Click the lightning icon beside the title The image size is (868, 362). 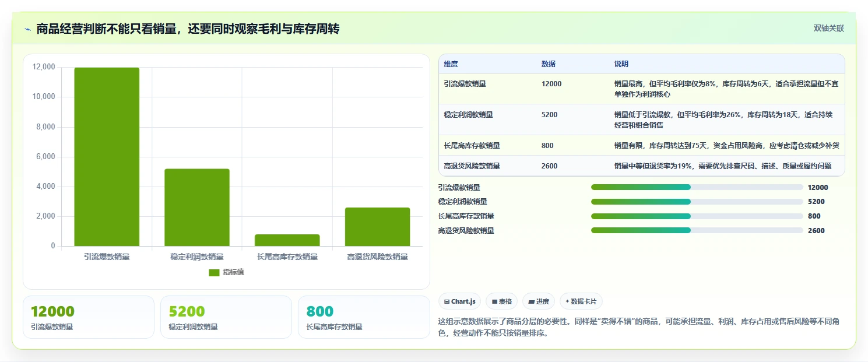tap(27, 29)
